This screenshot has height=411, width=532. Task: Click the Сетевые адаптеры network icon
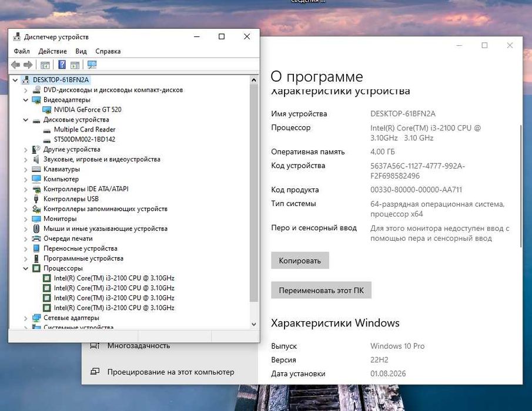click(36, 318)
